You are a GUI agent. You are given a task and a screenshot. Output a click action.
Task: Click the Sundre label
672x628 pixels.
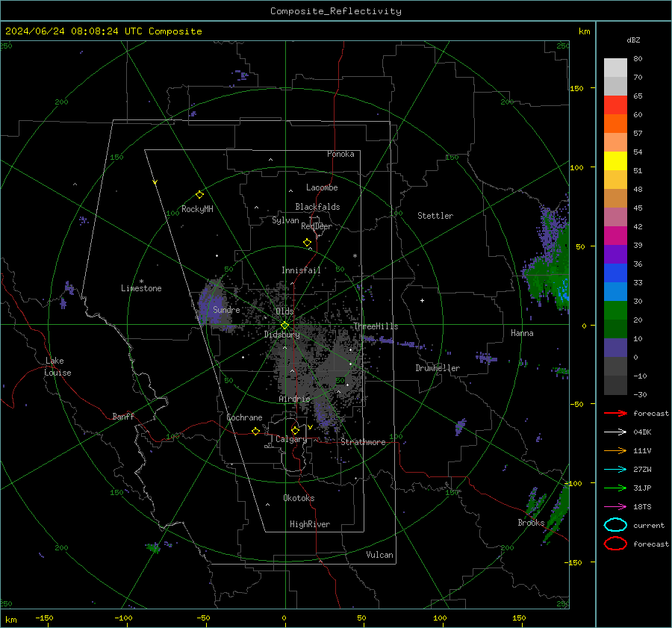[x=226, y=309]
